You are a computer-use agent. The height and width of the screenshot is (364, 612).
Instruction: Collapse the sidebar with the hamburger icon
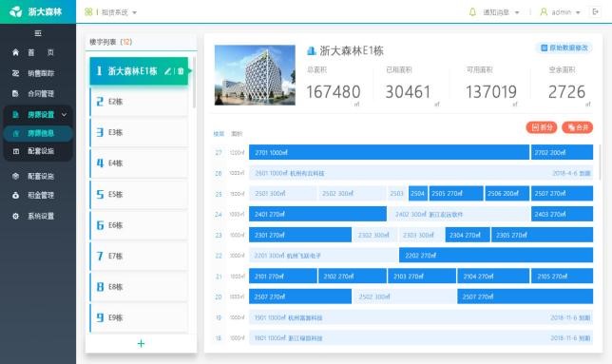point(38,33)
